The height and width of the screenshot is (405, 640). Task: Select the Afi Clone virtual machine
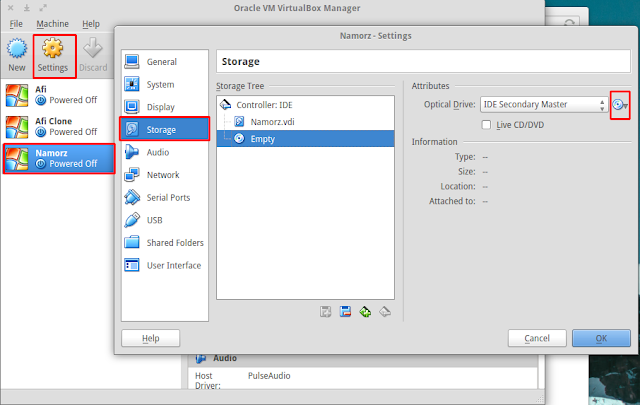pos(58,127)
